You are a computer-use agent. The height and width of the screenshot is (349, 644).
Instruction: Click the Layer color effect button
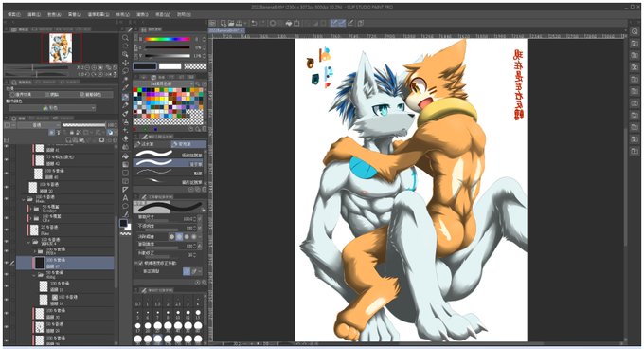point(96,95)
